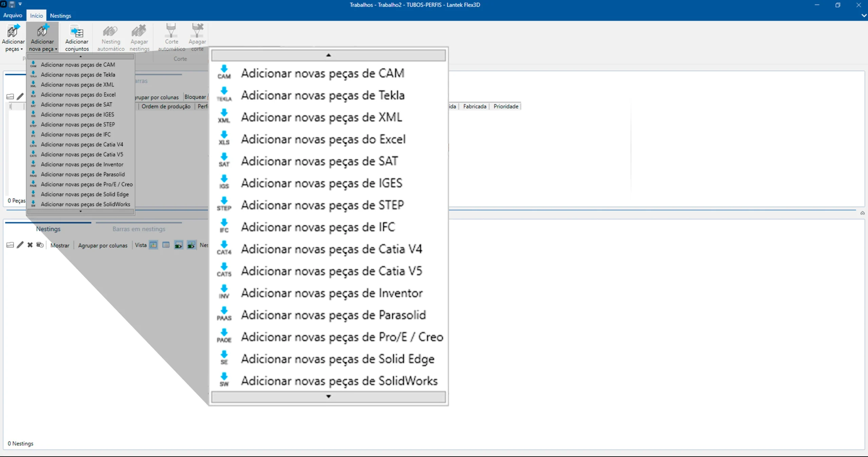Click the save icon in title bar
This screenshot has height=457, width=868.
click(x=12, y=4)
